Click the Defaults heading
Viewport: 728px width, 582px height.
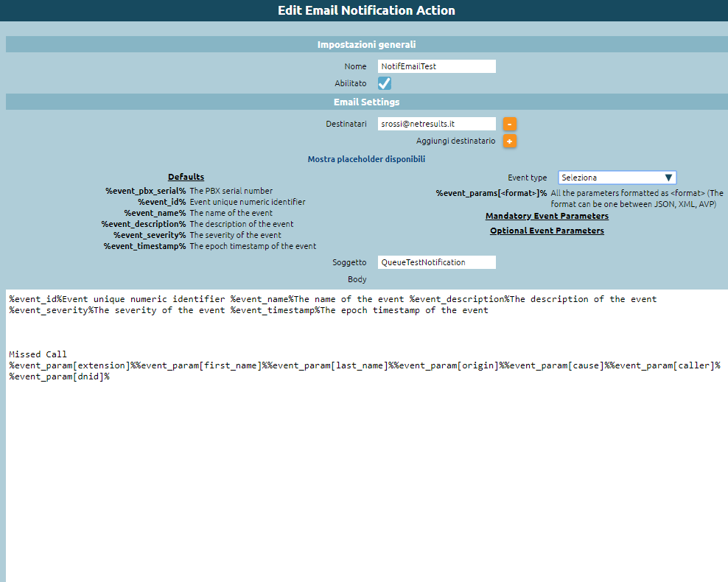pos(186,177)
